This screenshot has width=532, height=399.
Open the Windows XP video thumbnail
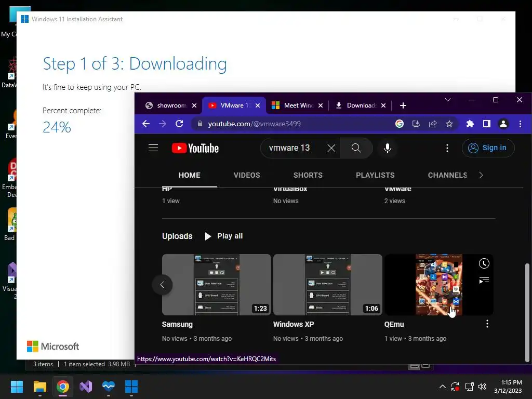pyautogui.click(x=327, y=285)
